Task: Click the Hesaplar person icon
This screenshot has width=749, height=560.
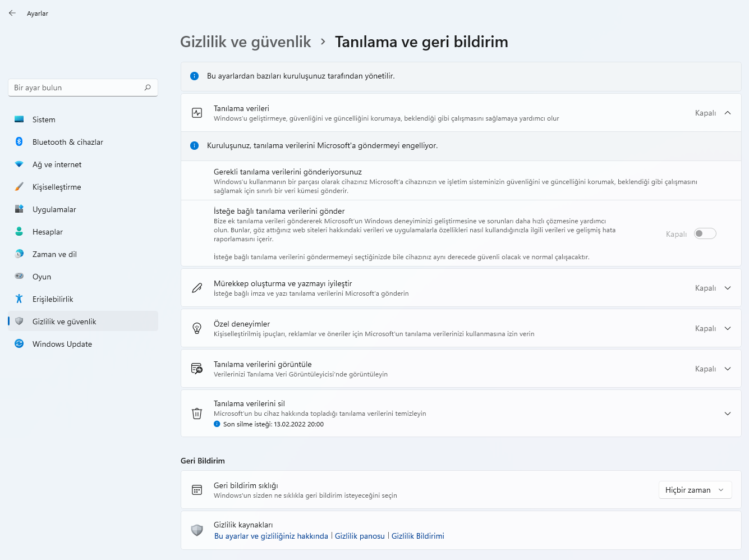Action: point(19,232)
